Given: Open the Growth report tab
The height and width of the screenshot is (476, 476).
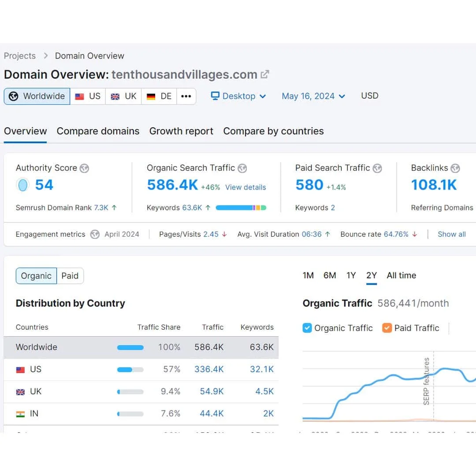Looking at the screenshot, I should click(x=181, y=131).
